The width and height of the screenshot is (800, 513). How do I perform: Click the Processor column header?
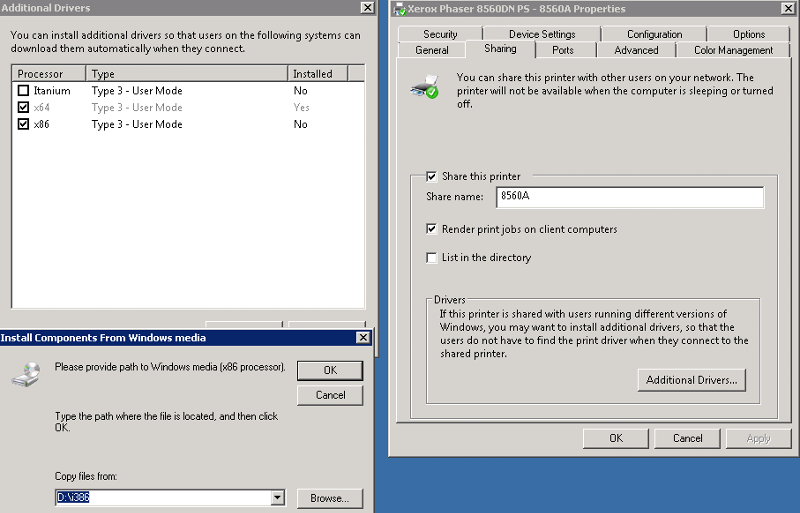(x=48, y=74)
